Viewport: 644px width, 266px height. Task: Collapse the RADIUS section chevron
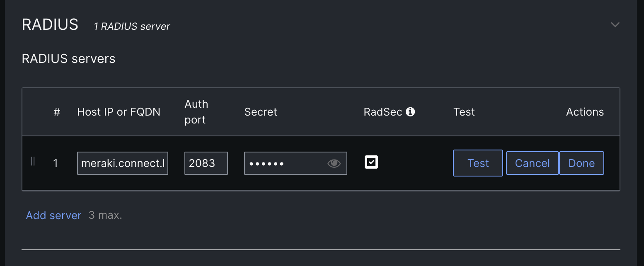[x=615, y=25]
